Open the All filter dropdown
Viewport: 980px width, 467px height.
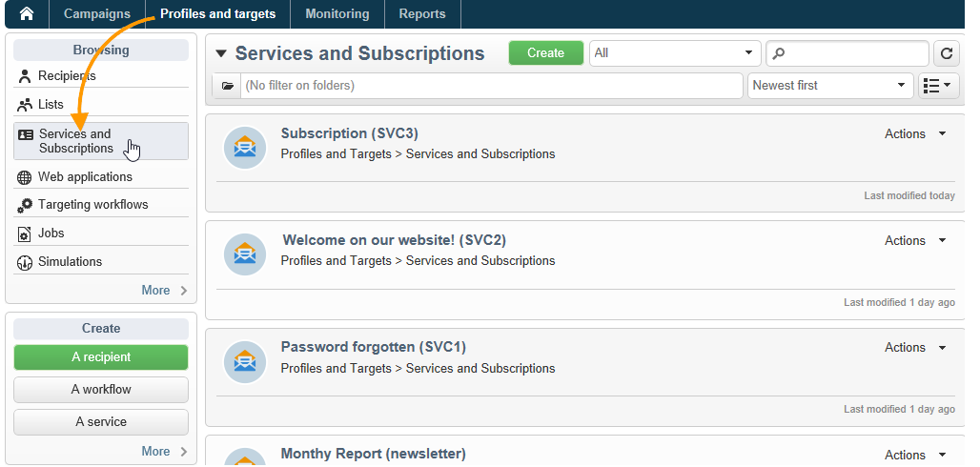675,53
